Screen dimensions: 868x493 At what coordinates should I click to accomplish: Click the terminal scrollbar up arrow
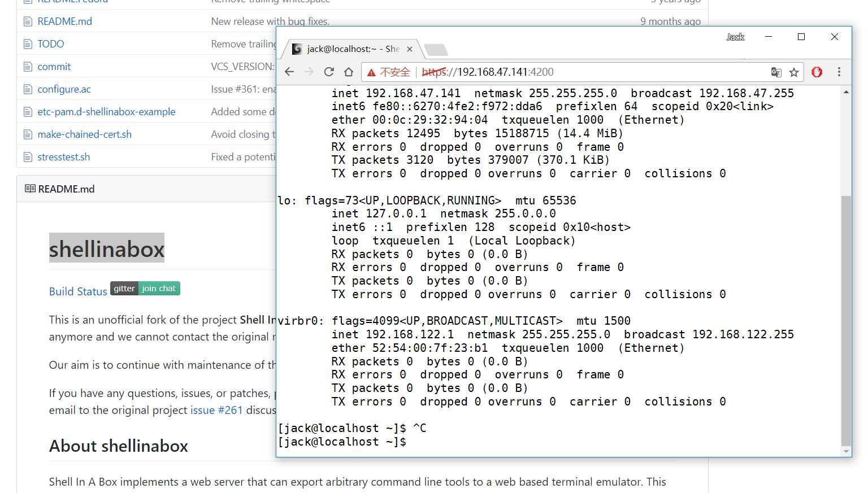846,92
